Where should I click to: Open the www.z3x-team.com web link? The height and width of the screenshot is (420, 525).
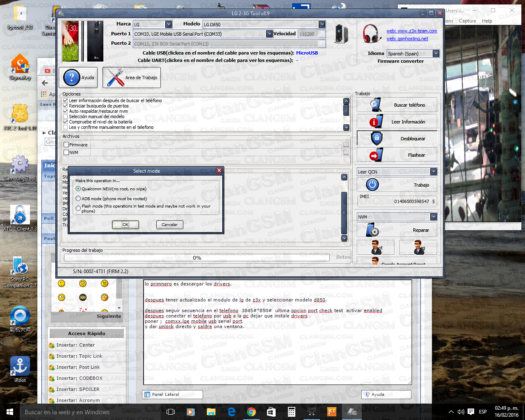412,31
